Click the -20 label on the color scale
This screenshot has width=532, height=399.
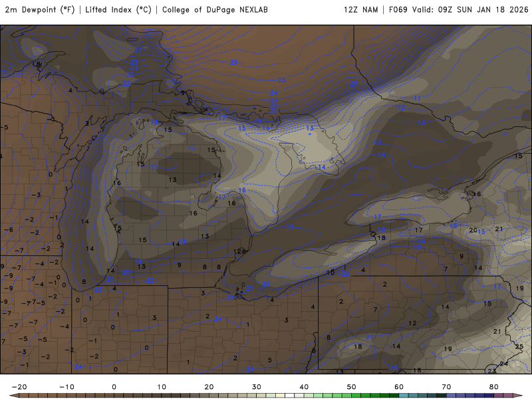coord(19,387)
